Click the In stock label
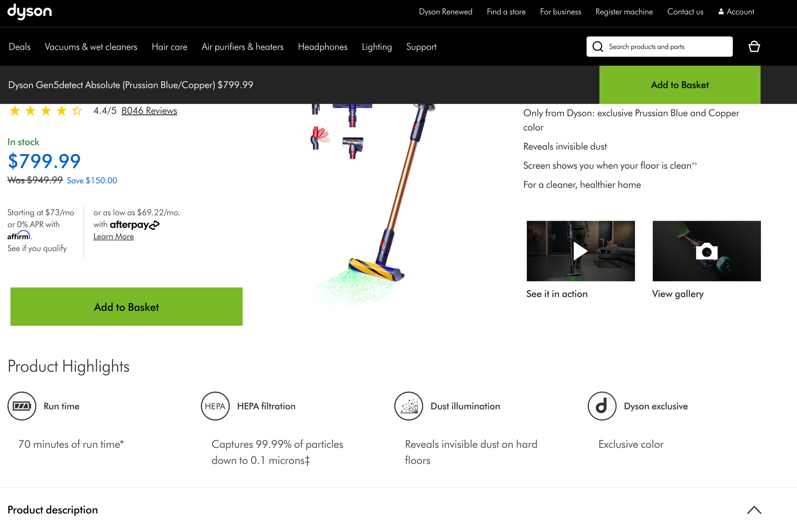 [x=24, y=142]
